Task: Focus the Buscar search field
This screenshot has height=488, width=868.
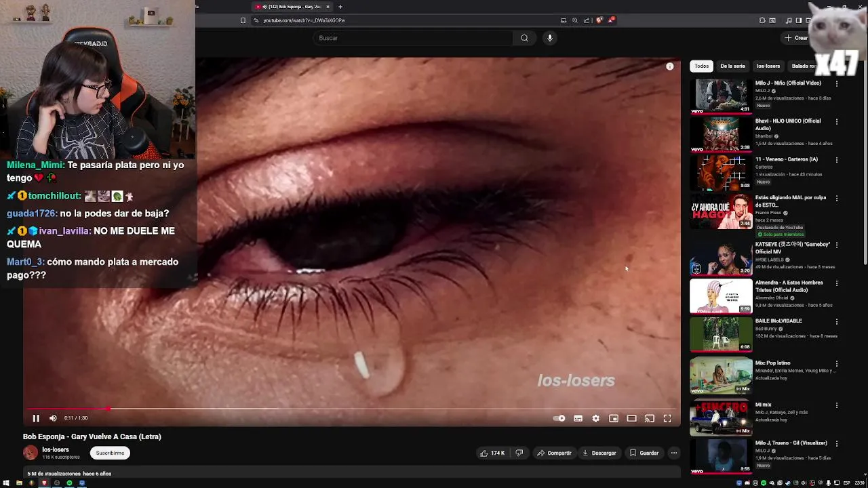Action: [413, 38]
